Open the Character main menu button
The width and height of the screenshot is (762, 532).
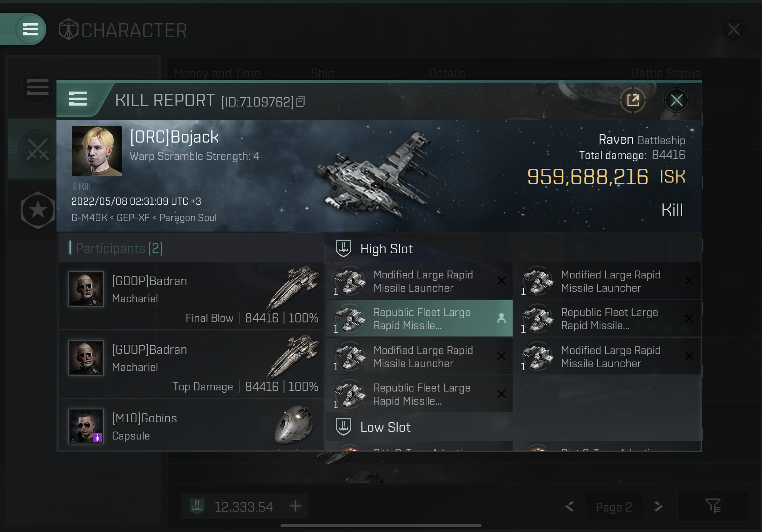[x=30, y=29]
